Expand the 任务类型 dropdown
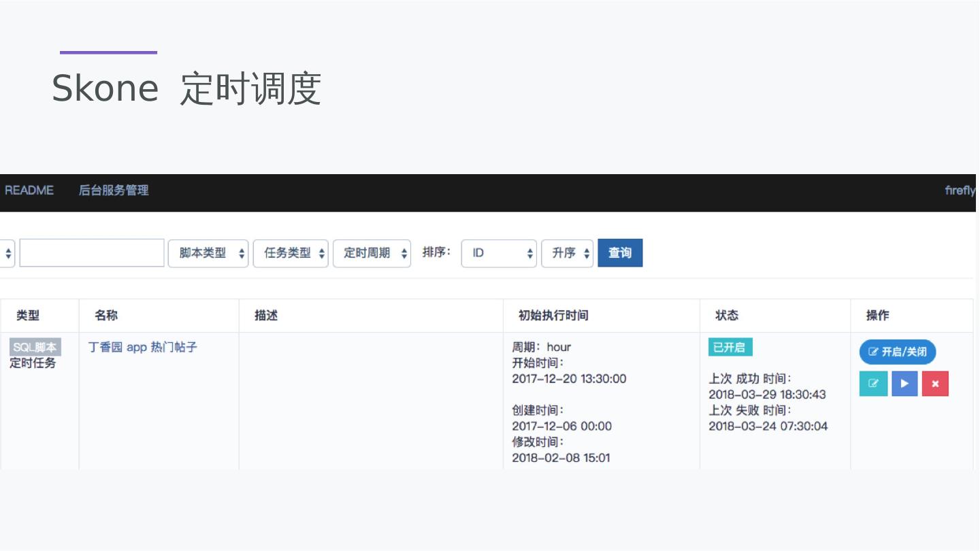980x551 pixels. tap(291, 253)
